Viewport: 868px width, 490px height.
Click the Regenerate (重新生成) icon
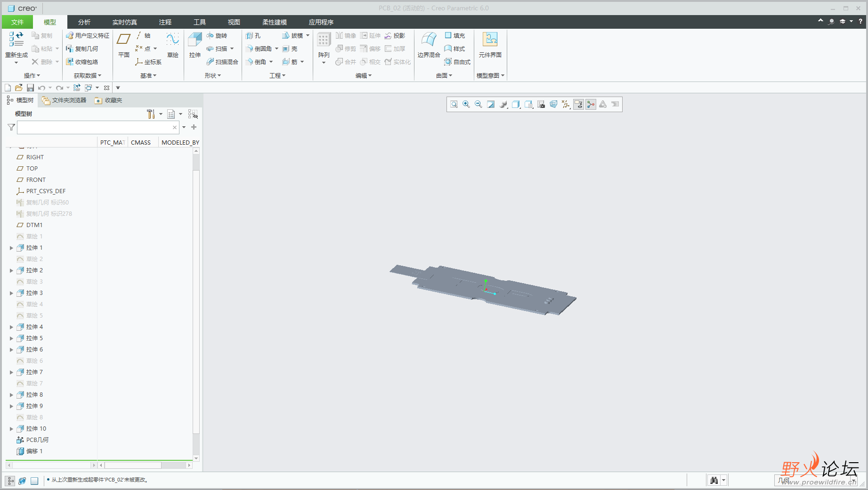16,40
